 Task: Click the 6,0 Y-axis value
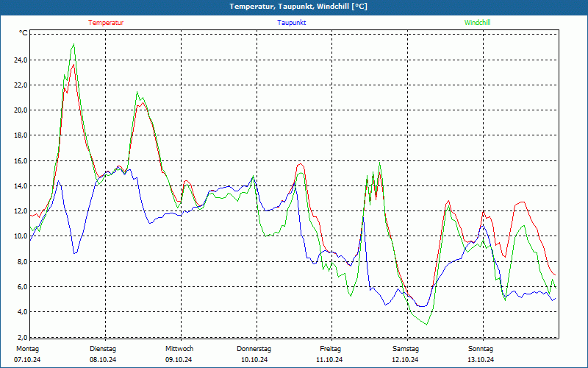[21, 286]
